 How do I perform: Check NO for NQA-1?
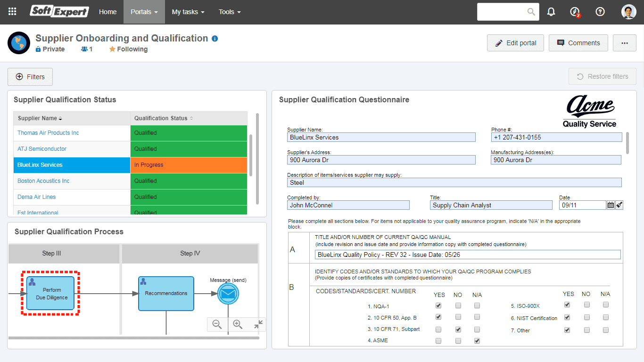[x=458, y=305]
